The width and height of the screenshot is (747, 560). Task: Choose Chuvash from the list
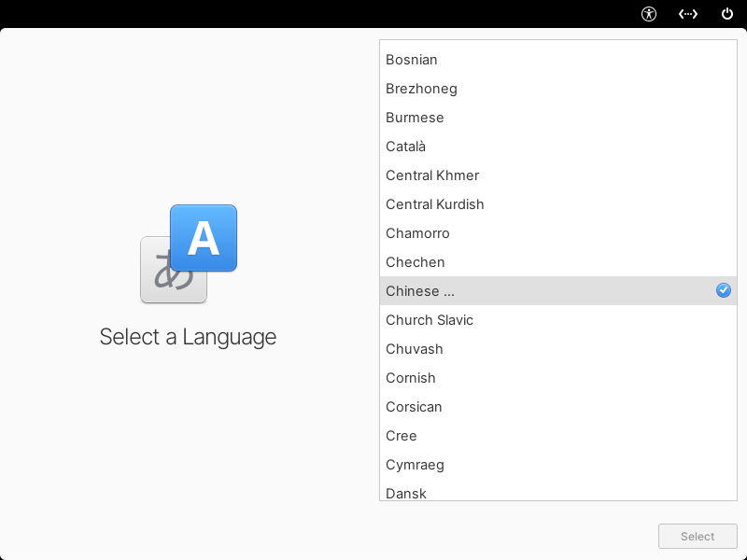(x=557, y=349)
